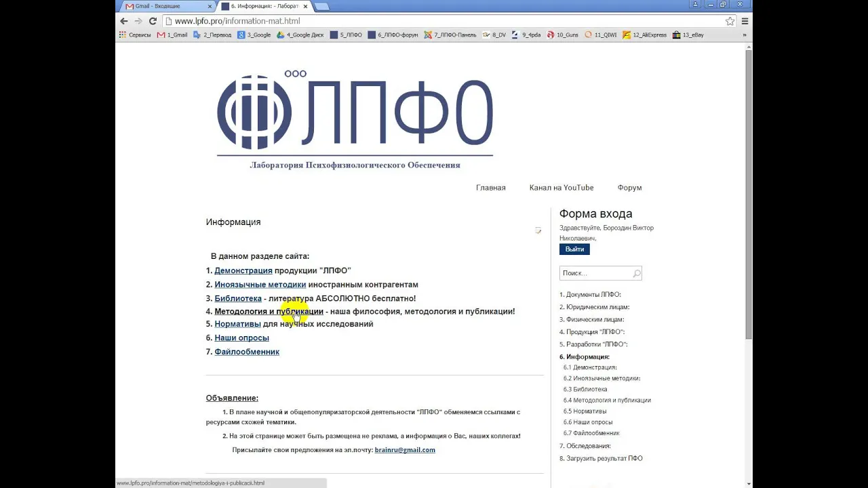Viewport: 868px width, 488px height.
Task: Open sidebar item 4. Продукция "ЛПФО"
Action: point(592,332)
